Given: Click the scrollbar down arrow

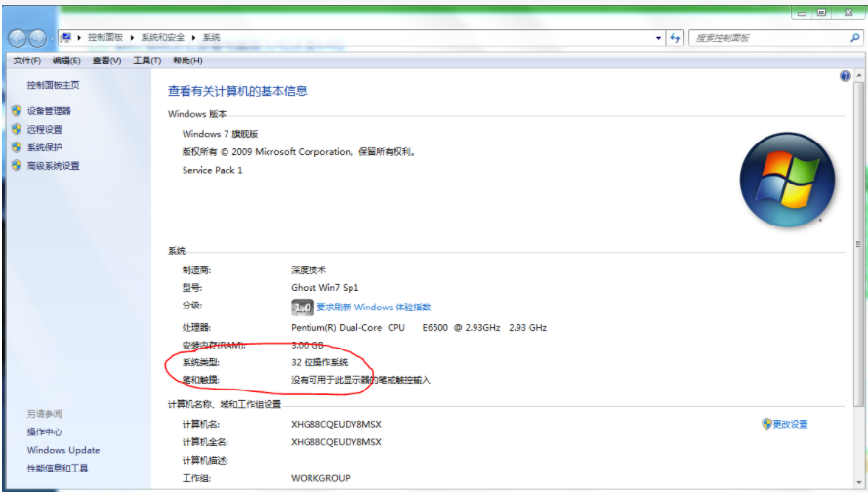Looking at the screenshot, I should (x=858, y=480).
